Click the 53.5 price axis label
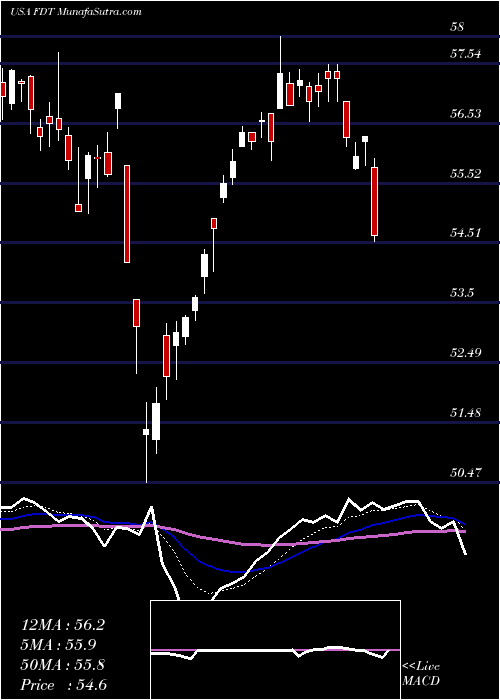The width and height of the screenshot is (500, 700). tap(462, 293)
